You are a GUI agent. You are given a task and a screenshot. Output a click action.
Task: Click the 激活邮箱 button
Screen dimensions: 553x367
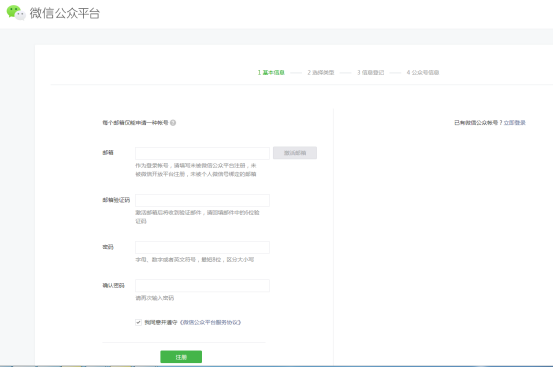pyautogui.click(x=295, y=153)
